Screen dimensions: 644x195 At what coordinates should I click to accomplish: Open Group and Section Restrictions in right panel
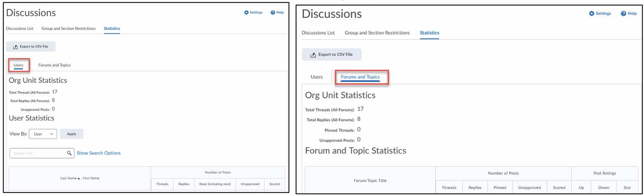[x=377, y=33]
